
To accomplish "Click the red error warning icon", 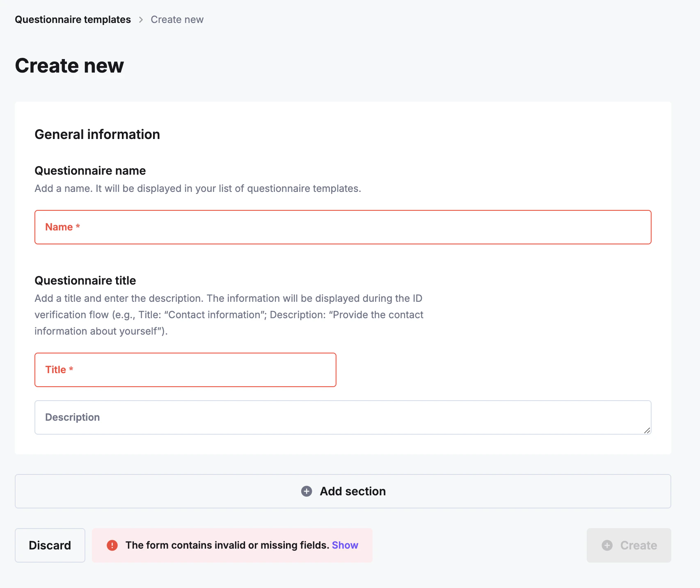I will [x=112, y=545].
